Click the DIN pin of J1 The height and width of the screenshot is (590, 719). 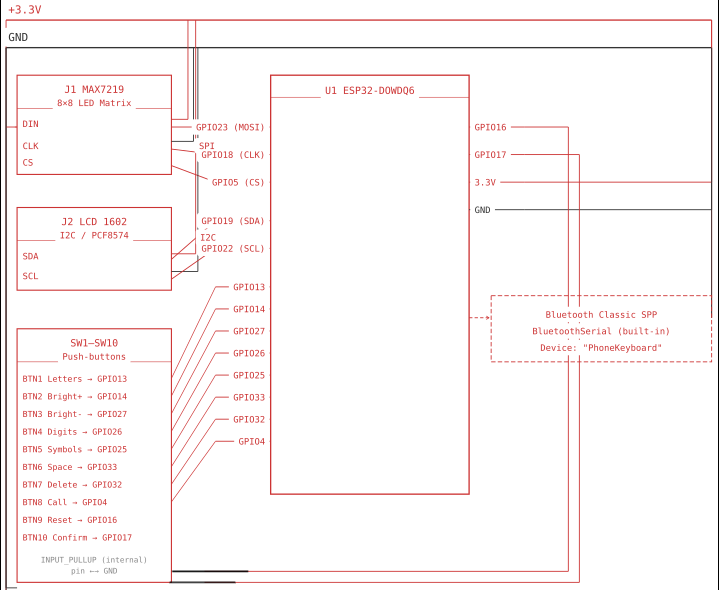[30, 124]
